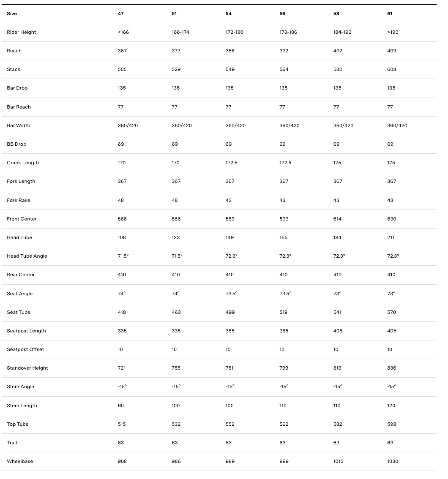The height and width of the screenshot is (479, 448).
Task: Click the Fork Rake row label
Action: [19, 200]
